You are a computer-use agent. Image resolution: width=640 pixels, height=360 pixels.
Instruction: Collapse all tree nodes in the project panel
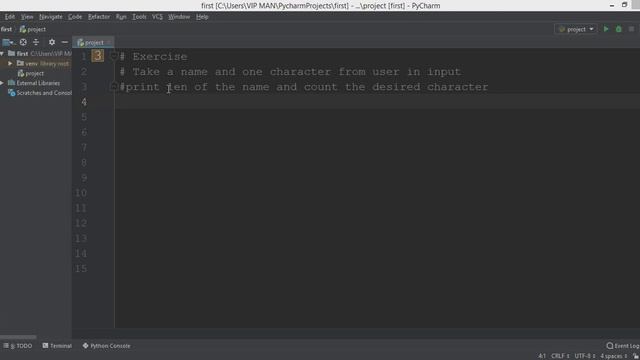[36, 42]
